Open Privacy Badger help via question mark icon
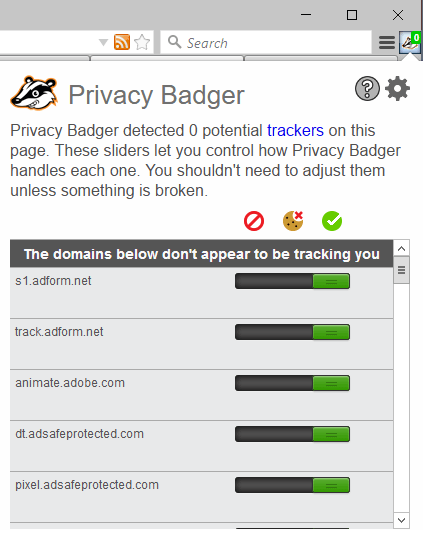The width and height of the screenshot is (425, 537). pyautogui.click(x=367, y=89)
